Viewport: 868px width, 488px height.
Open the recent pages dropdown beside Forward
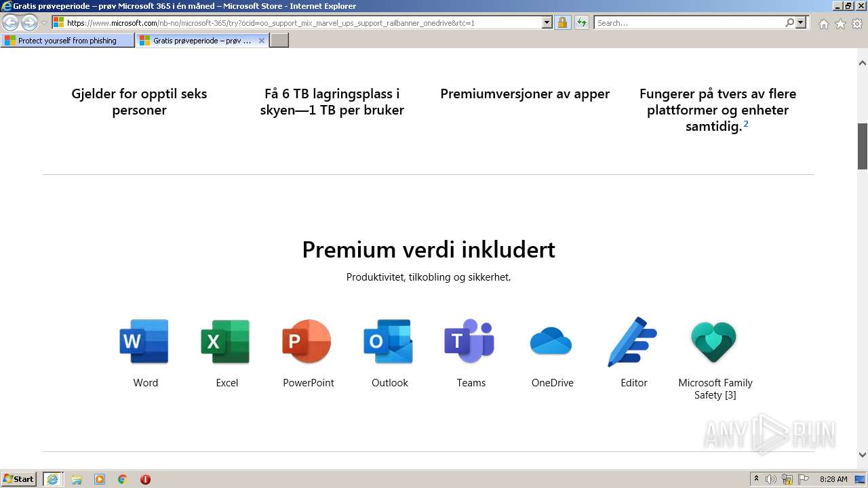(44, 23)
